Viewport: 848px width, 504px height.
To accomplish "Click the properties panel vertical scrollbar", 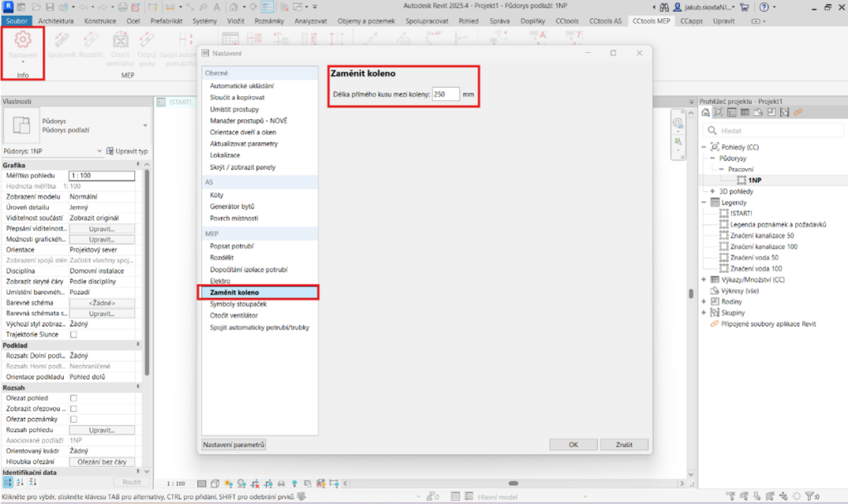I will click(x=147, y=272).
